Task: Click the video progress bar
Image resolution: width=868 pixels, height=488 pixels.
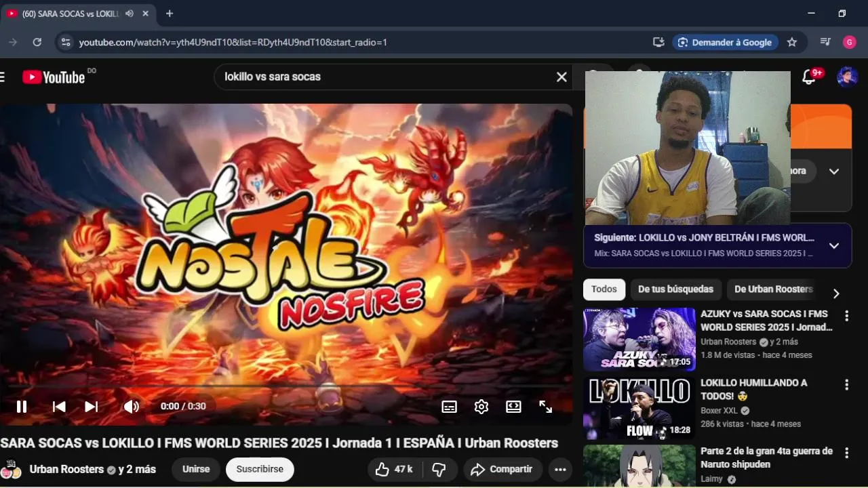Action: pos(286,386)
